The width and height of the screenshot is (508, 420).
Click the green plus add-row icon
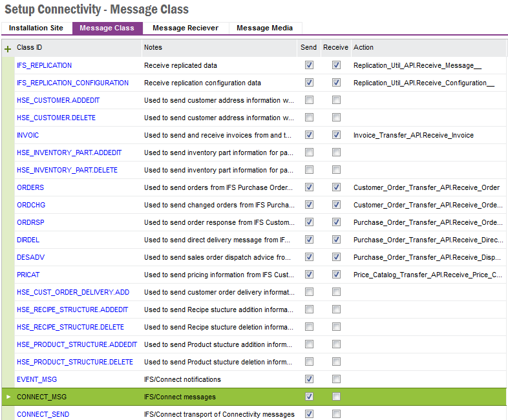(8, 48)
